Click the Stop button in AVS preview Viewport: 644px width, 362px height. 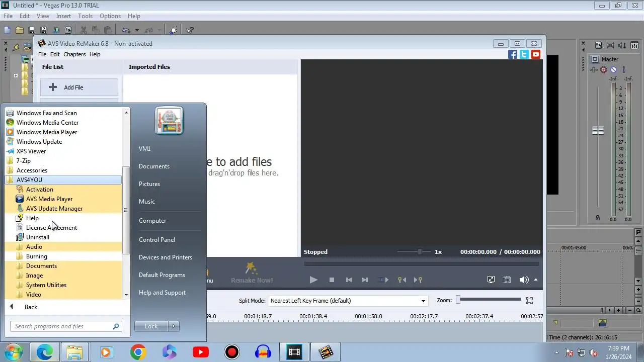click(332, 280)
